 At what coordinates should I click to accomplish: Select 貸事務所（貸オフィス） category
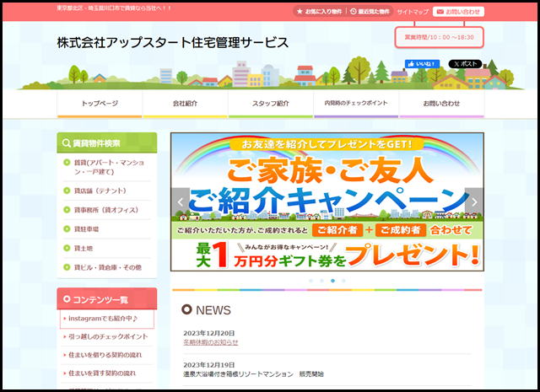(107, 210)
